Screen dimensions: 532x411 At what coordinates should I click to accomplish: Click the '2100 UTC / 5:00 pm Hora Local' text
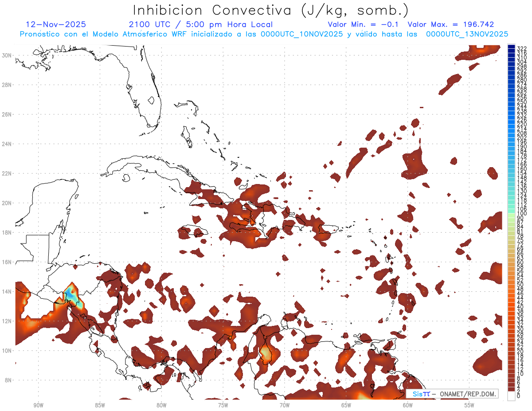(200, 24)
